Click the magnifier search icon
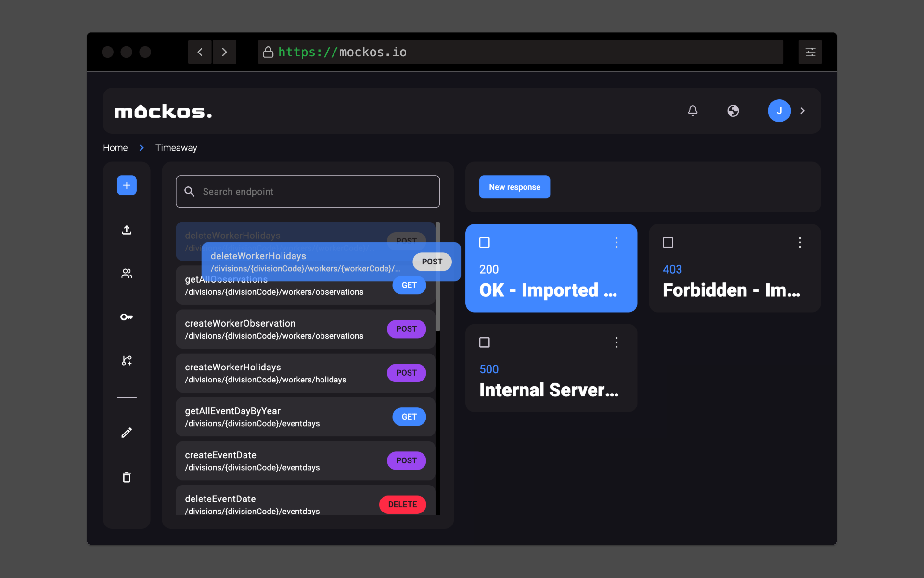The height and width of the screenshot is (578, 924). pos(190,192)
